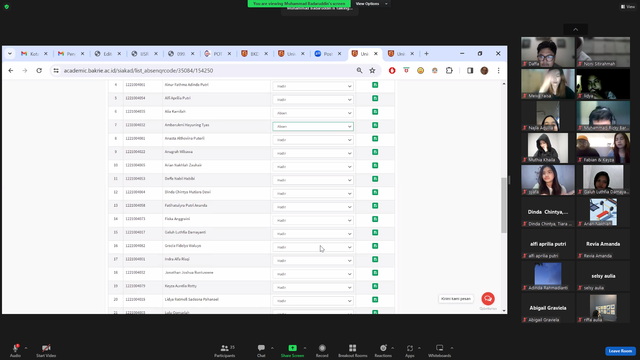Image resolution: width=640 pixels, height=360 pixels.
Task: Open Zoom Apps
Action: click(409, 351)
